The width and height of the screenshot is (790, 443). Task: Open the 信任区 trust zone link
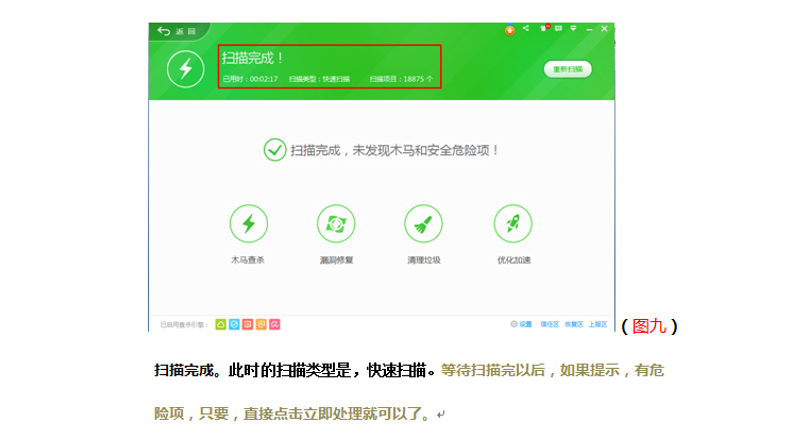549,324
